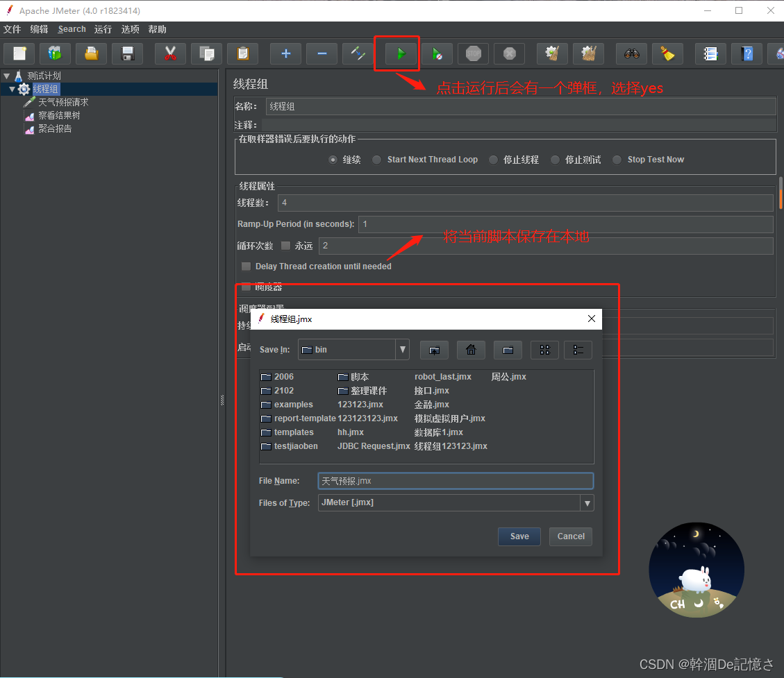Viewport: 784px width, 678px height.
Task: Click the 名称 input field
Action: (521, 106)
